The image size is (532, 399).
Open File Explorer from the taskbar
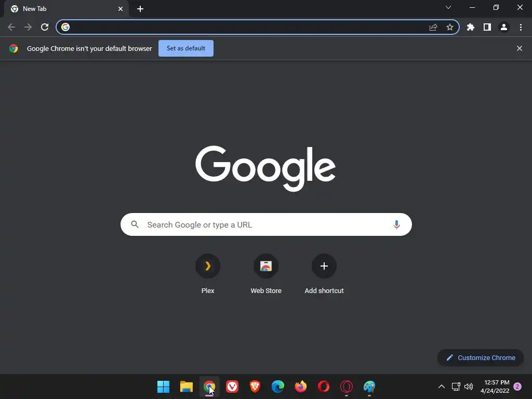tap(187, 387)
